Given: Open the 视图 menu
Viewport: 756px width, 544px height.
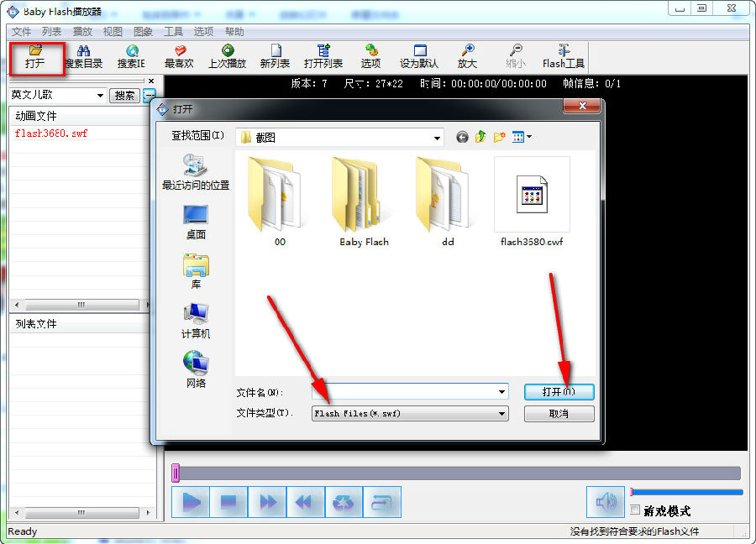Looking at the screenshot, I should point(113,32).
